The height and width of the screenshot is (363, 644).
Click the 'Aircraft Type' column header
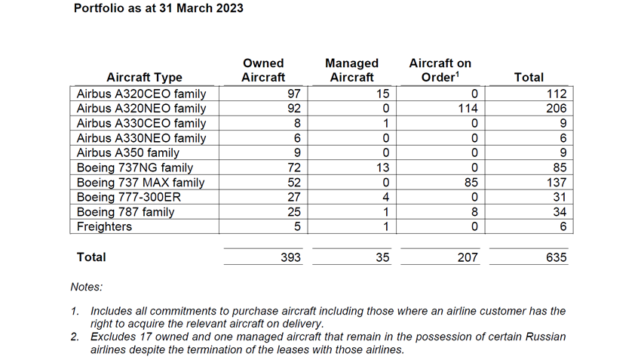tap(144, 77)
